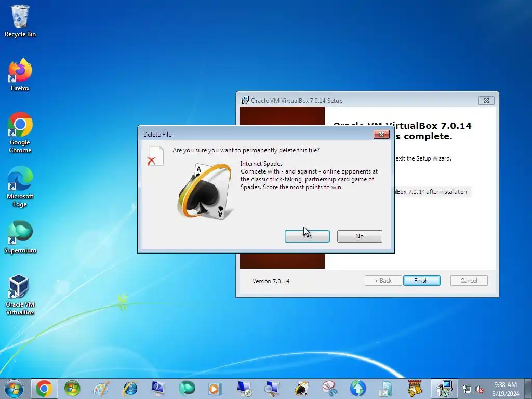532x399 pixels.
Task: Select the Google Chrome desktop shortcut
Action: pos(20,132)
